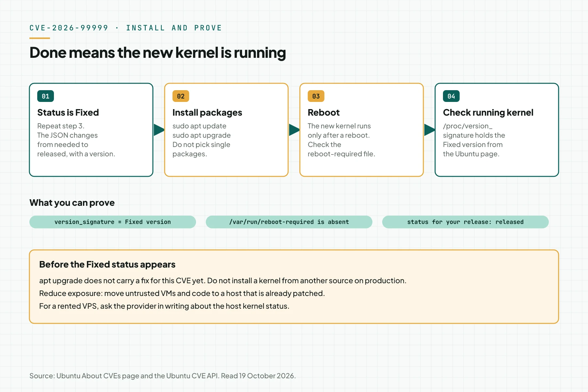Select the '04' step badge
Screen dimensions: 588x392
point(451,96)
